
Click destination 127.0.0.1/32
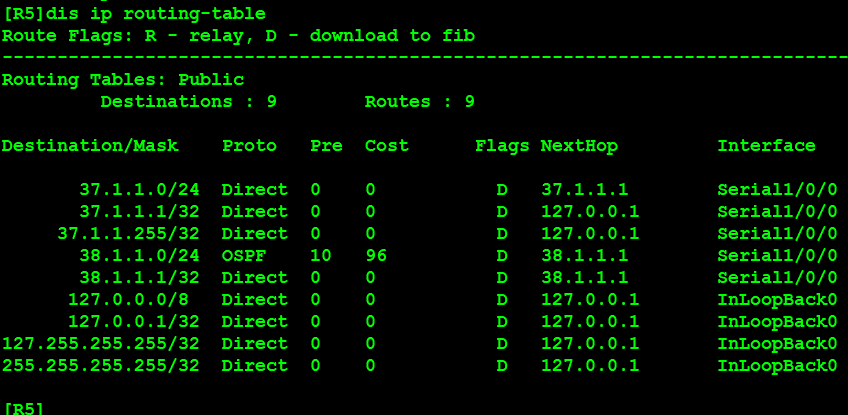pos(134,321)
